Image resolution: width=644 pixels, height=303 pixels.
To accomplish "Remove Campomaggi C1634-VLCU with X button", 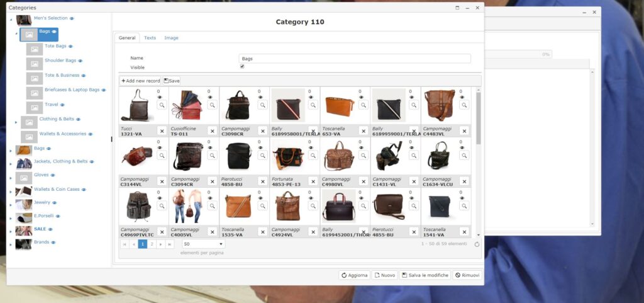I will 465,181.
